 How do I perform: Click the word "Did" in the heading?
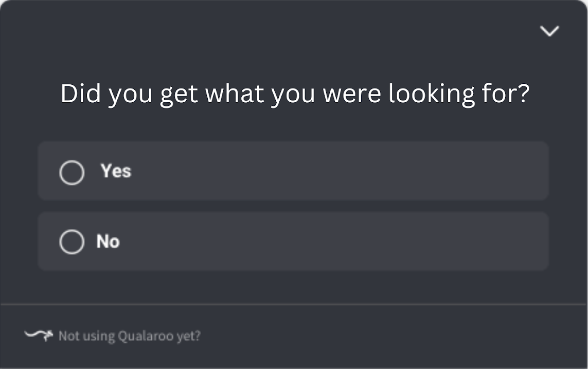pyautogui.click(x=81, y=95)
